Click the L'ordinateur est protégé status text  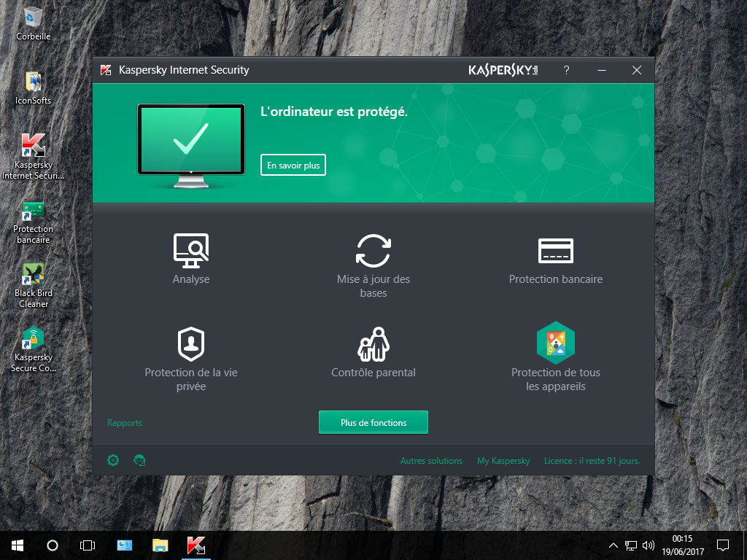(x=334, y=112)
